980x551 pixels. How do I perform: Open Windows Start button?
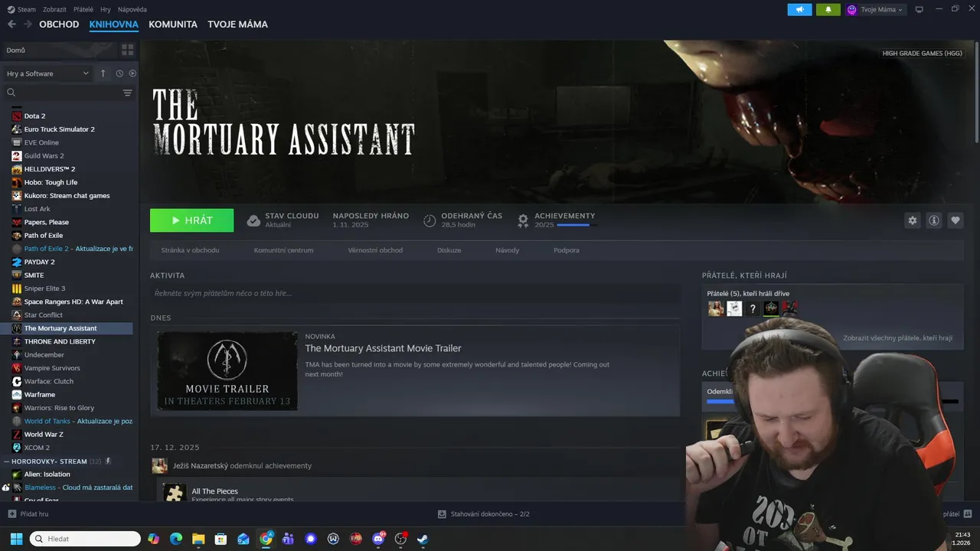[x=16, y=539]
